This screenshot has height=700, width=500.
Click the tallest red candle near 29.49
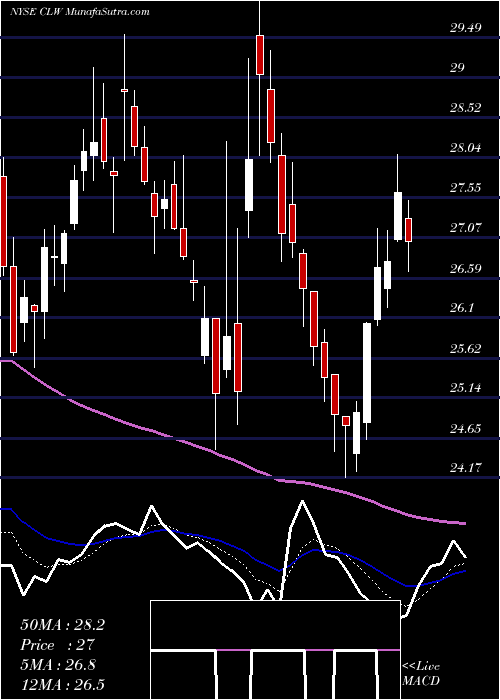(x=259, y=54)
